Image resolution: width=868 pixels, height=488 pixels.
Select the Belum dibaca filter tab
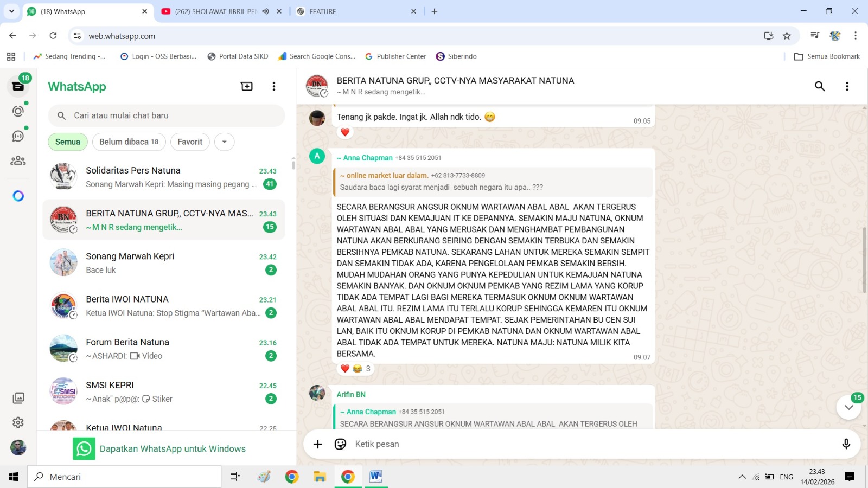(129, 142)
